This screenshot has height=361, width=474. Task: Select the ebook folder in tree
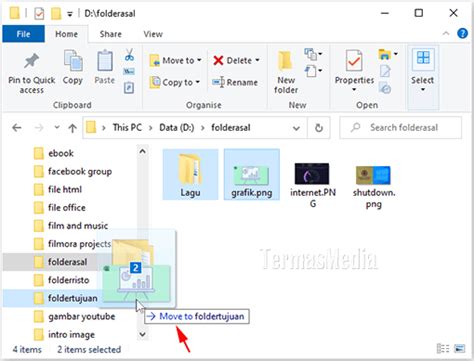[61, 153]
